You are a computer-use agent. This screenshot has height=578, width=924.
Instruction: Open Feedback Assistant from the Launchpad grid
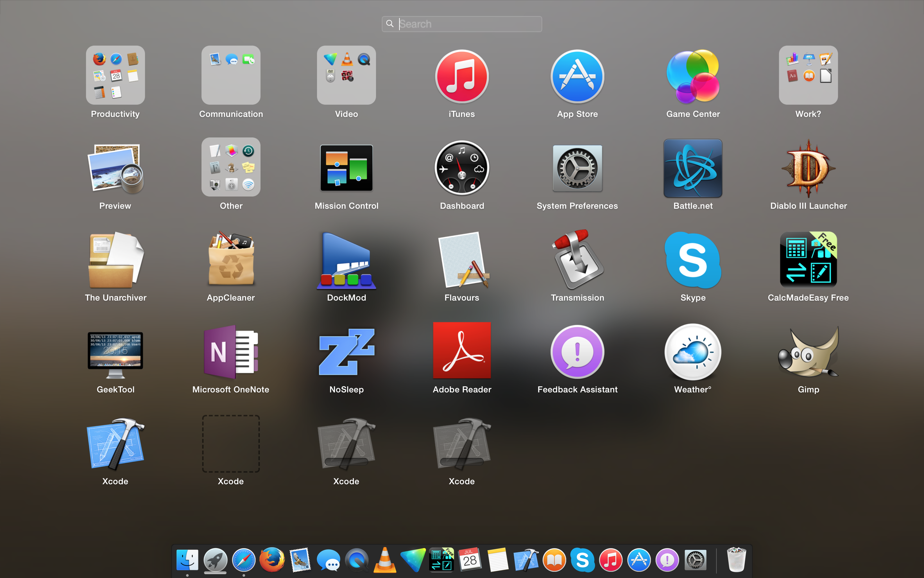pos(577,352)
